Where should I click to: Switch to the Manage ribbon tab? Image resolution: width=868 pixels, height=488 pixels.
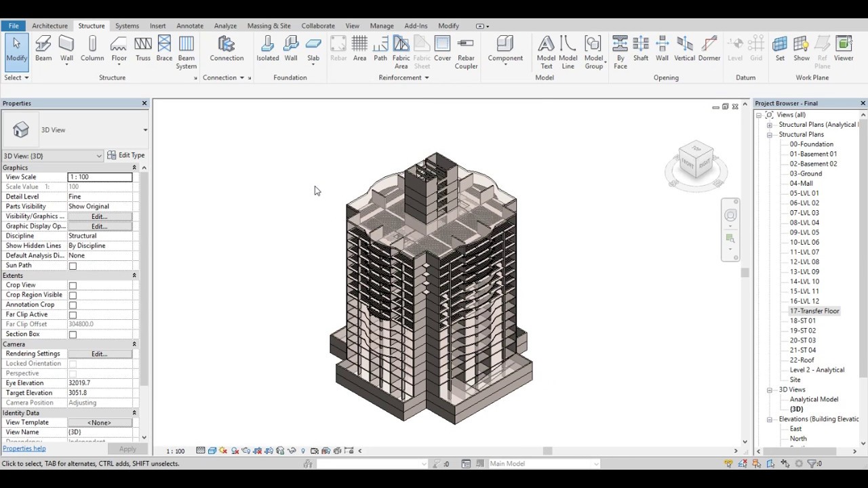(x=382, y=26)
